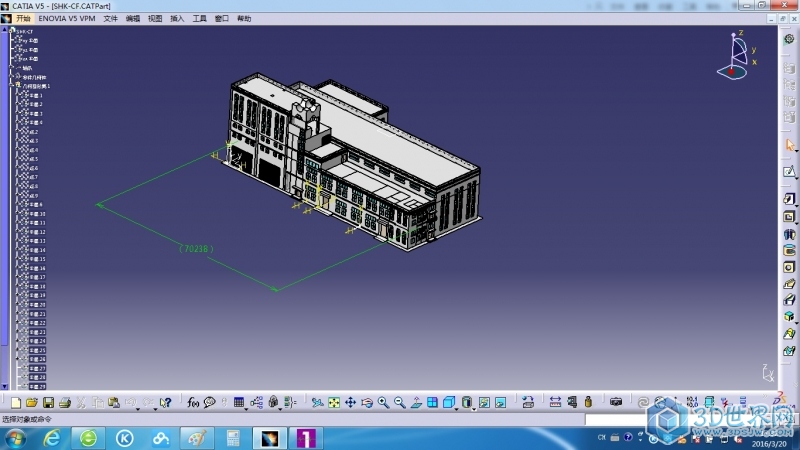Screen dimensions: 800x450
Task: Open the ENOVIA V5 VPM menu
Action: click(x=67, y=18)
